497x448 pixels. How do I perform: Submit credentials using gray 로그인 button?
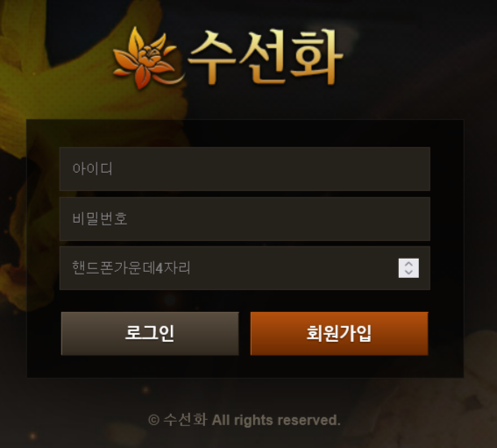pos(150,333)
